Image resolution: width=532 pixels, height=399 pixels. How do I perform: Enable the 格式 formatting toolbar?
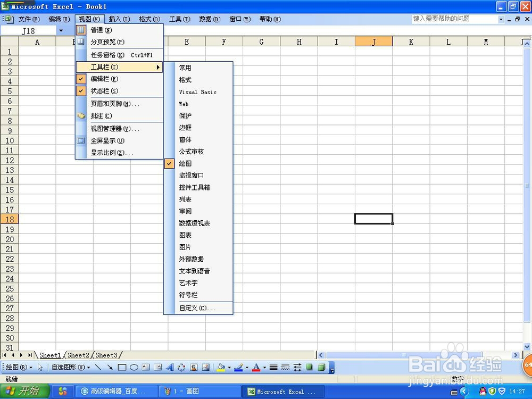point(198,80)
